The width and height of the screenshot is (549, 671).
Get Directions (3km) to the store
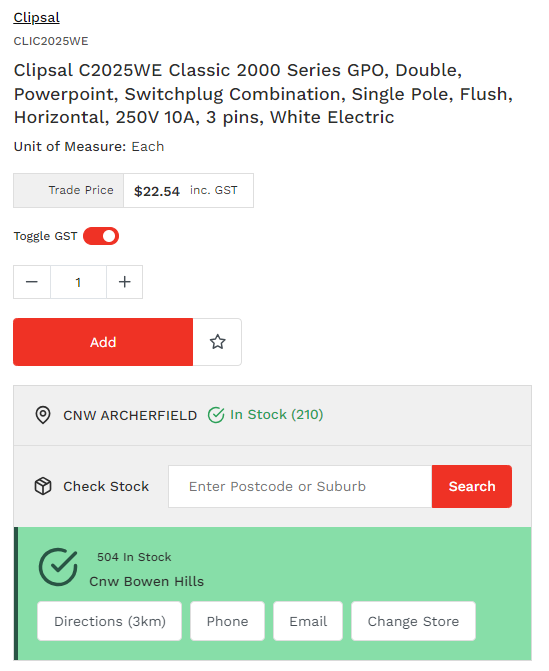click(x=110, y=621)
